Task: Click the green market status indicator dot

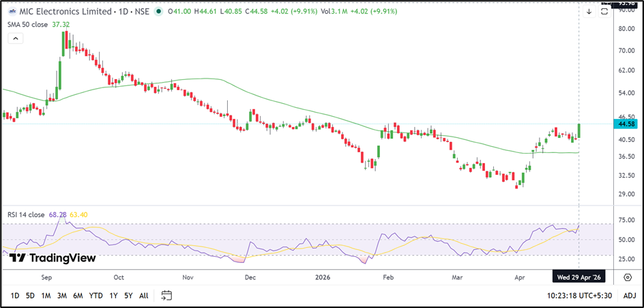Action: [159, 12]
